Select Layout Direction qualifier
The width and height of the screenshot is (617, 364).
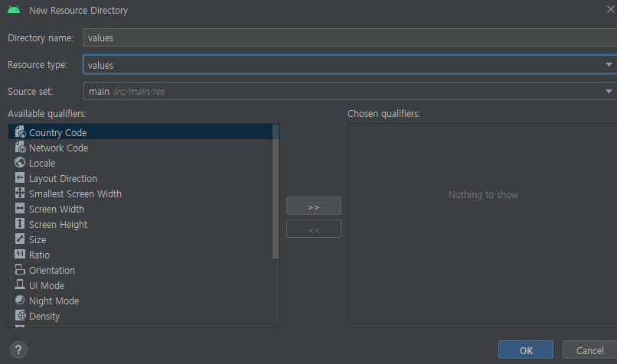click(x=141, y=178)
